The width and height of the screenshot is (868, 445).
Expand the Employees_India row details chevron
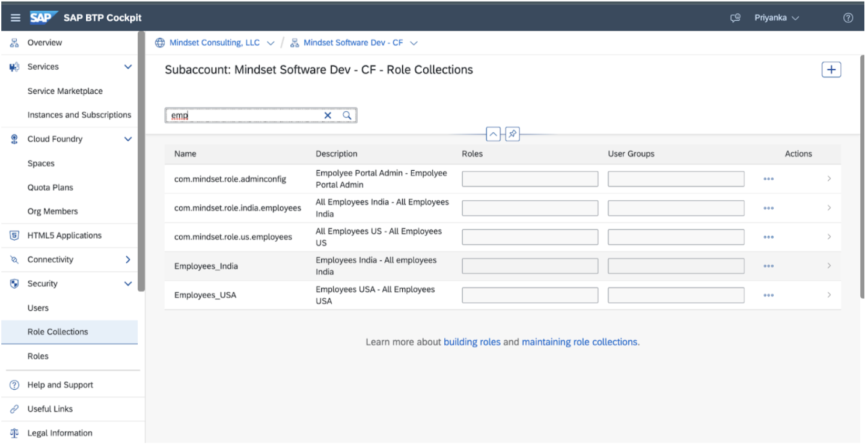click(x=829, y=265)
